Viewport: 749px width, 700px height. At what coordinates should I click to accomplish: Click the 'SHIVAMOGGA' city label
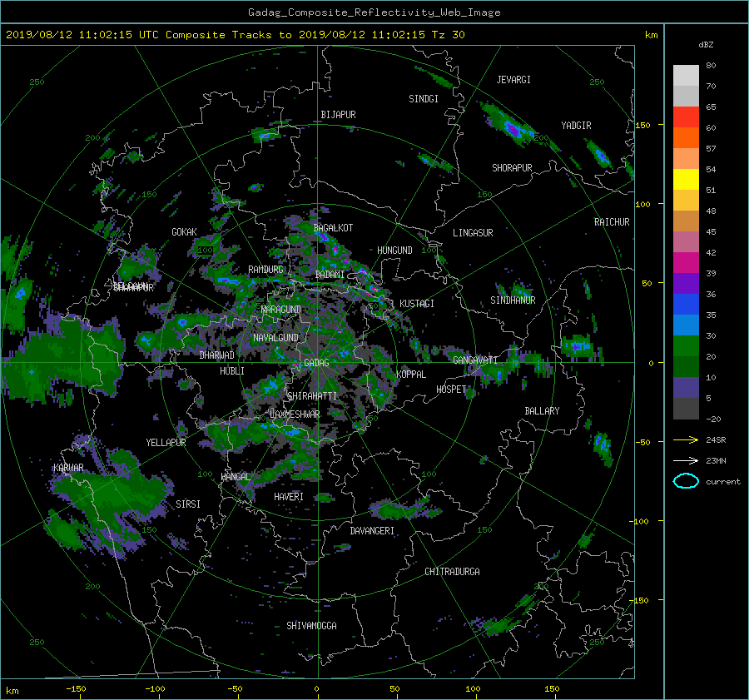[x=311, y=626]
